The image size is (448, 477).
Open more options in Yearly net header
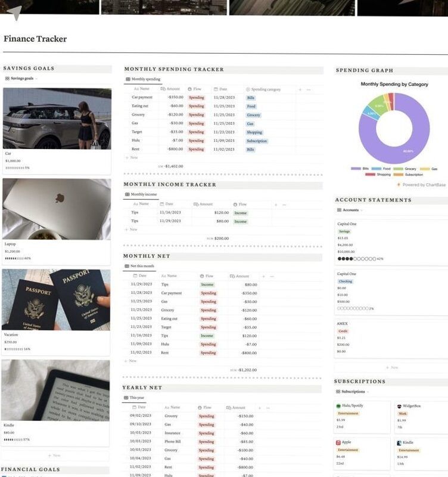(x=267, y=408)
